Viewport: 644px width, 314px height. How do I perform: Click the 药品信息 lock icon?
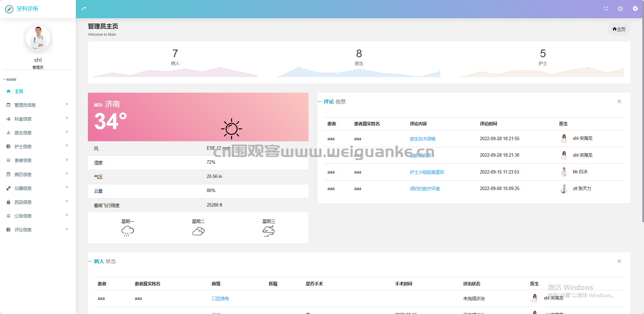coord(8,202)
